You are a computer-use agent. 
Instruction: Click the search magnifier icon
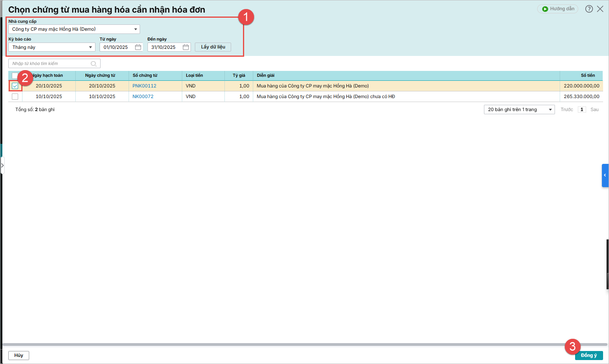[x=93, y=64]
